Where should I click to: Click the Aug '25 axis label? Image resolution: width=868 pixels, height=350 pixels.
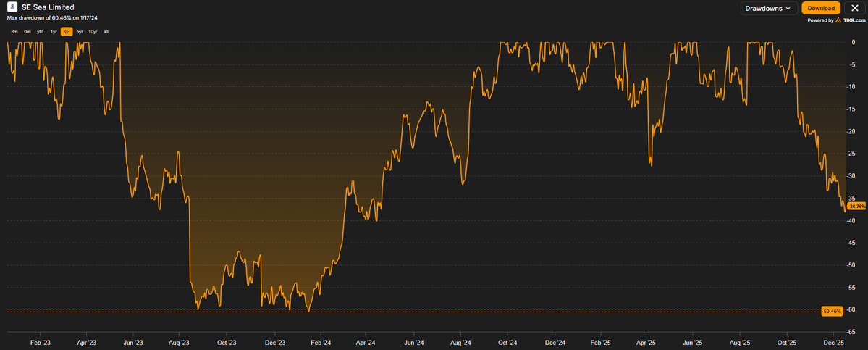[x=741, y=344]
